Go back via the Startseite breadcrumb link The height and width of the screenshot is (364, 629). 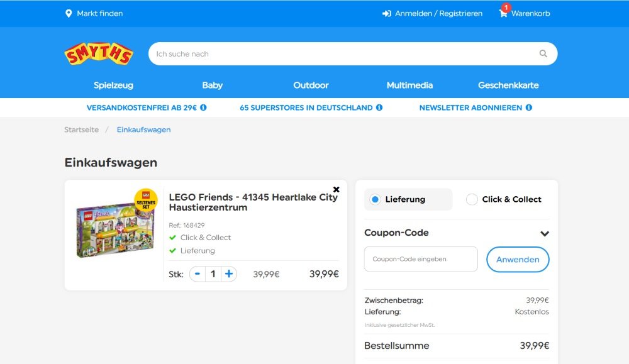(x=81, y=130)
